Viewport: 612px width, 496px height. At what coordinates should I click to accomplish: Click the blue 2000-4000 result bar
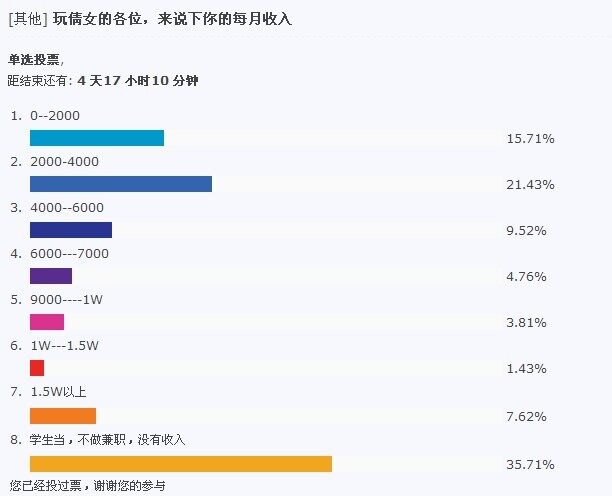(121, 184)
